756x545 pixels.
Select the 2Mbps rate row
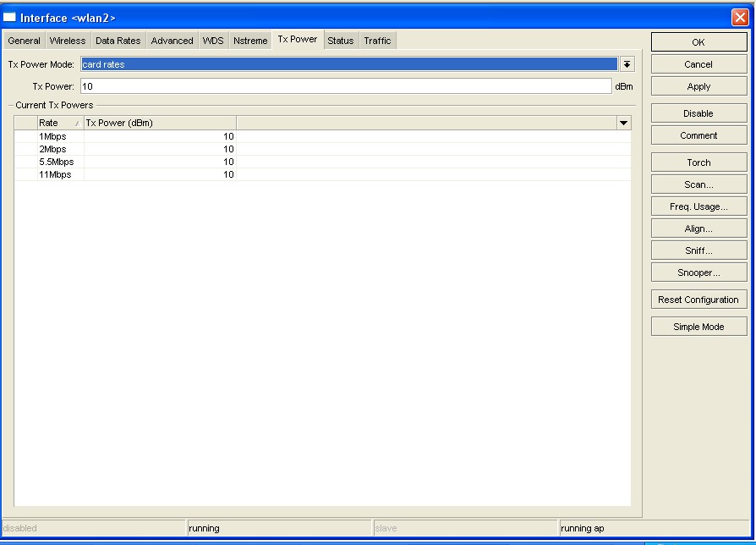[x=322, y=149]
